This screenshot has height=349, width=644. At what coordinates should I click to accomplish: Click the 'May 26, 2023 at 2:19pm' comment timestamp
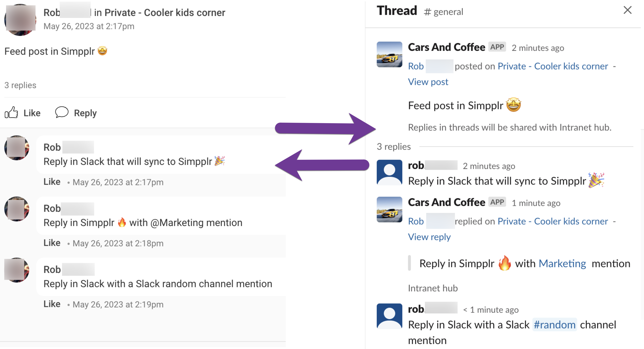click(x=118, y=305)
